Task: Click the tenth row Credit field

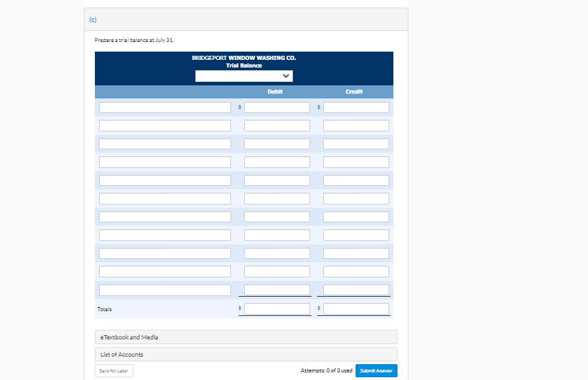Action: [x=356, y=271]
